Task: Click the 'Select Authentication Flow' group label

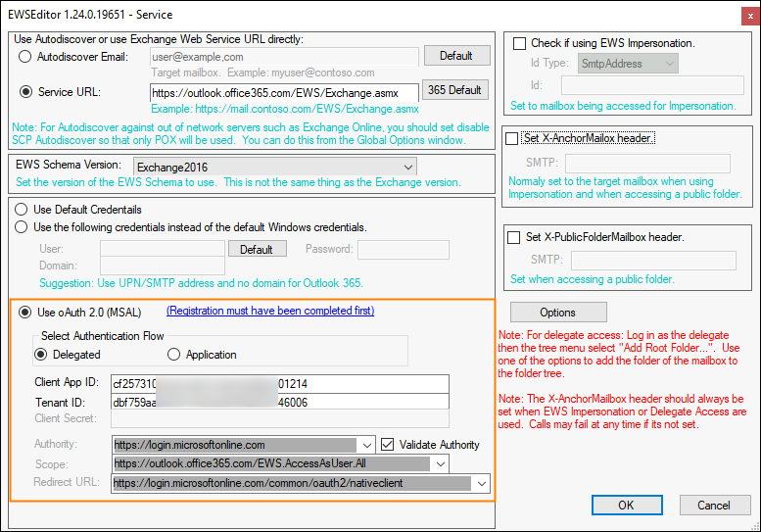Action: tap(103, 336)
